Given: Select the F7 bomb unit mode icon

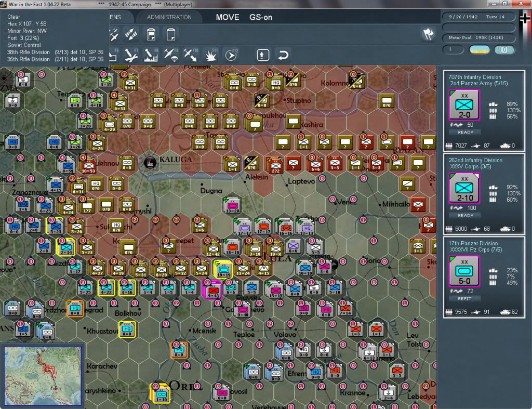Looking at the screenshot, I should (130, 55).
